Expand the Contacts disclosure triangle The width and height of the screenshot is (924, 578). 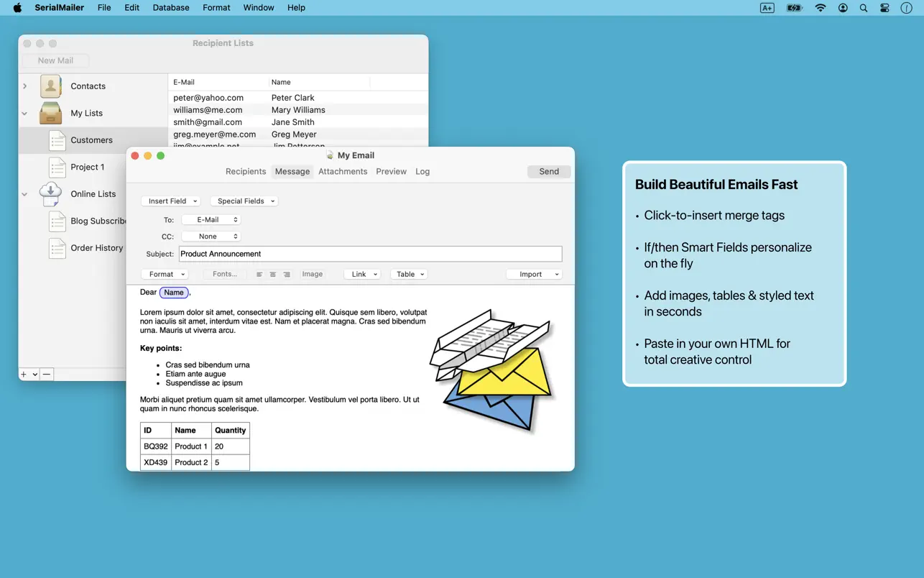pyautogui.click(x=26, y=86)
